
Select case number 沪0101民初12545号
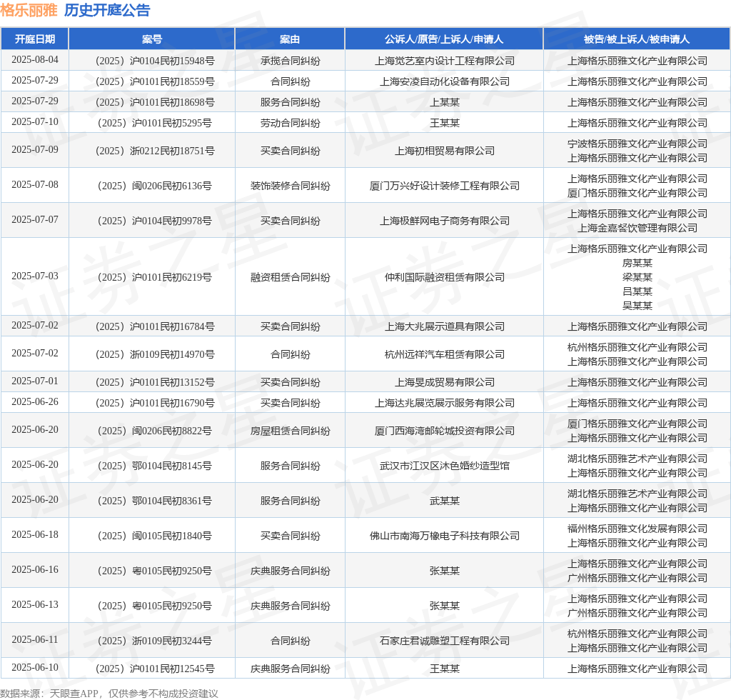(x=155, y=669)
